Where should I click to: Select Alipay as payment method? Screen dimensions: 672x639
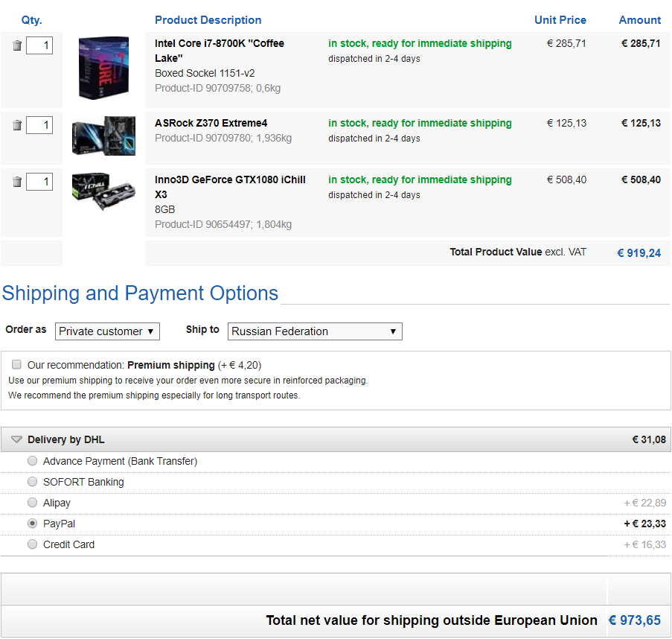tap(32, 503)
